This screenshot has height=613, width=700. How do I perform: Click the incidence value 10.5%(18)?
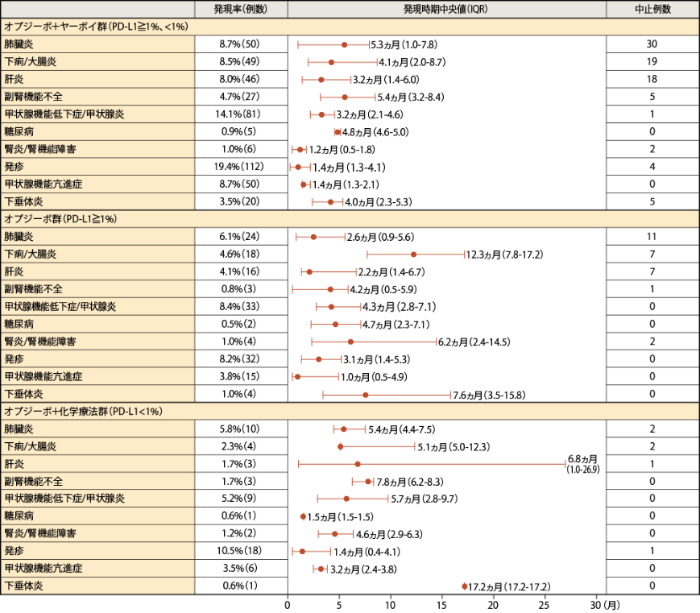click(239, 550)
